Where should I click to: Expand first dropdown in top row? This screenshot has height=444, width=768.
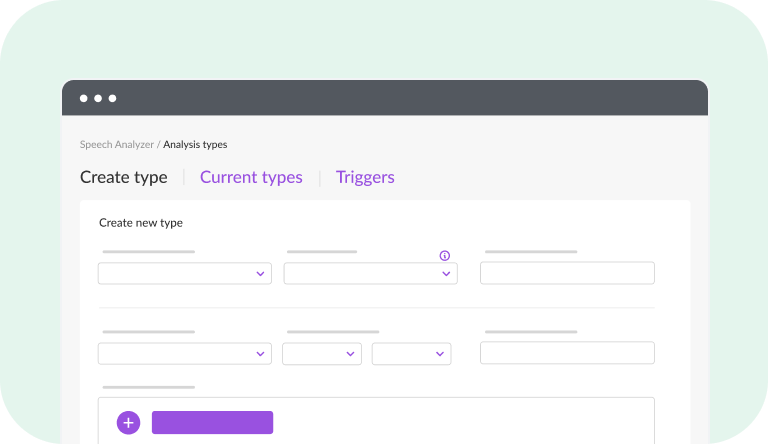[x=185, y=273]
